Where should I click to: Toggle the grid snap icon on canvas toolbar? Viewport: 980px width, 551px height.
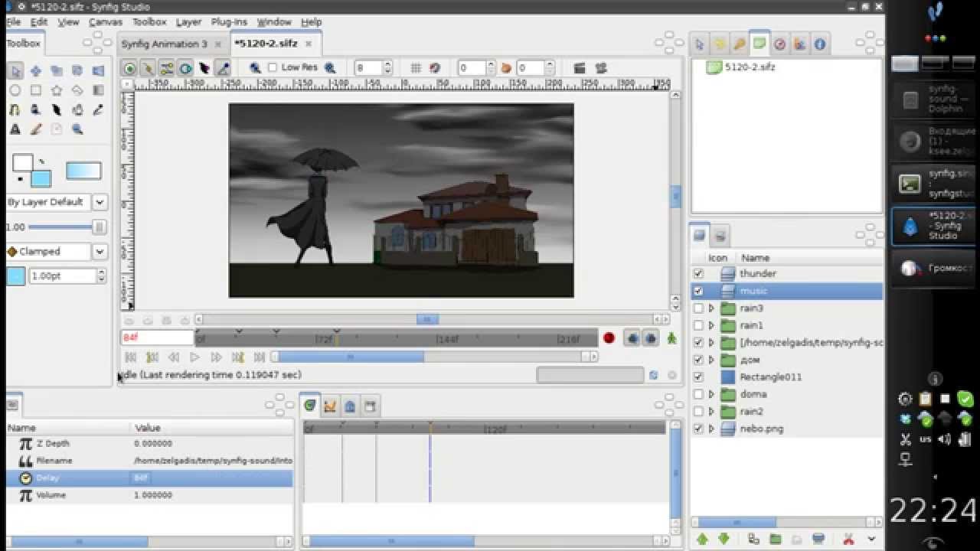pyautogui.click(x=435, y=68)
